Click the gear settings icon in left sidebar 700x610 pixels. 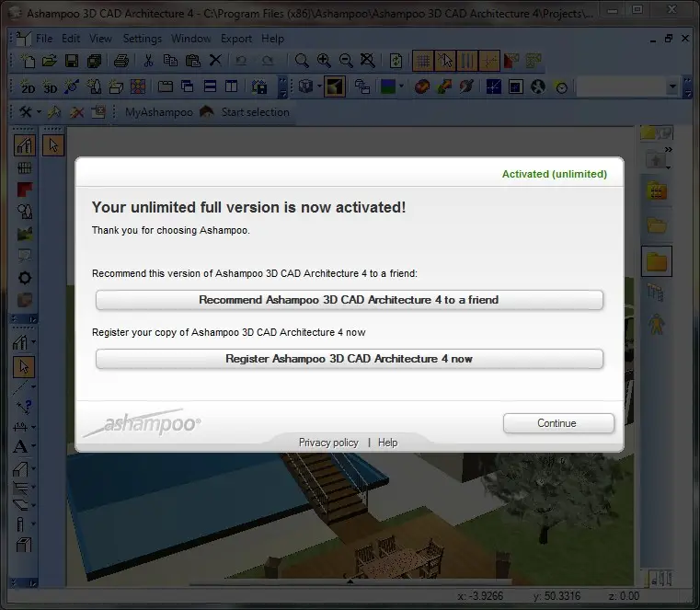25,278
